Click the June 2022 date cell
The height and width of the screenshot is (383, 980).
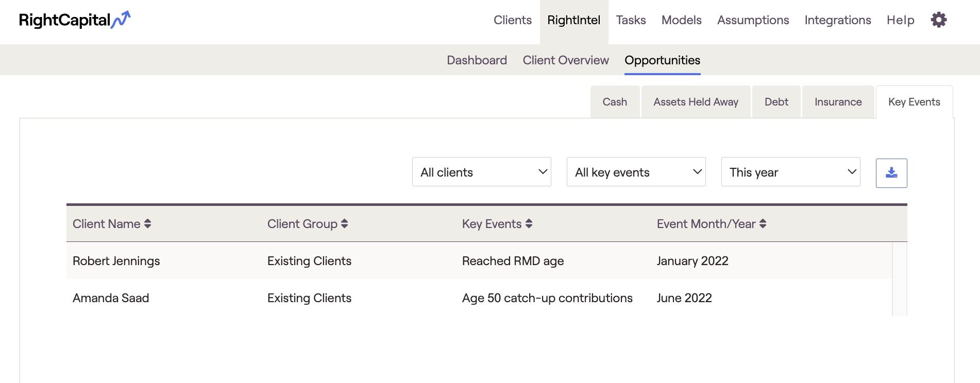pos(684,298)
